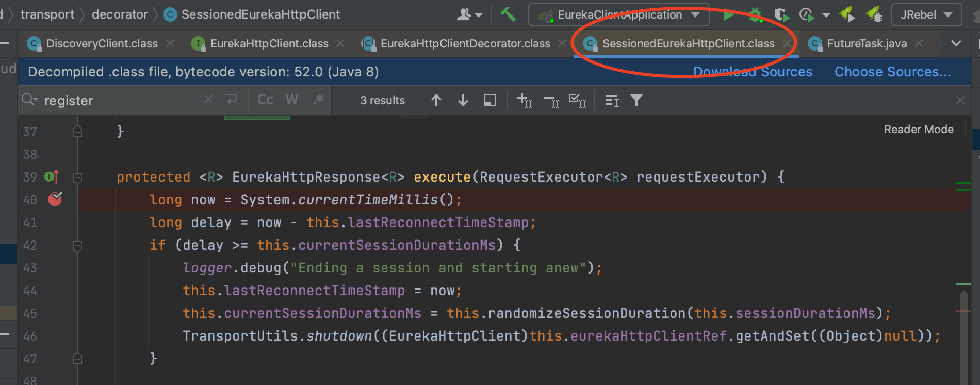Viewport: 980px width, 385px height.
Task: Click the search magnifier icon in find bar
Action: click(x=30, y=100)
